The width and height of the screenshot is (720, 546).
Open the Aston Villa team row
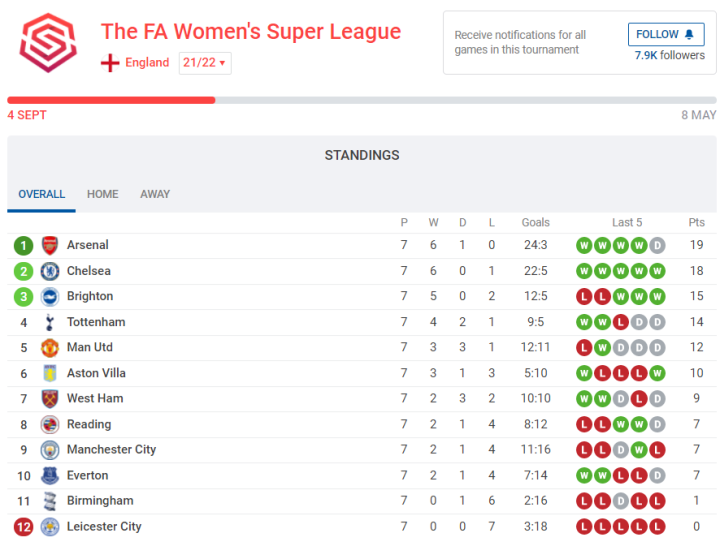pos(362,373)
